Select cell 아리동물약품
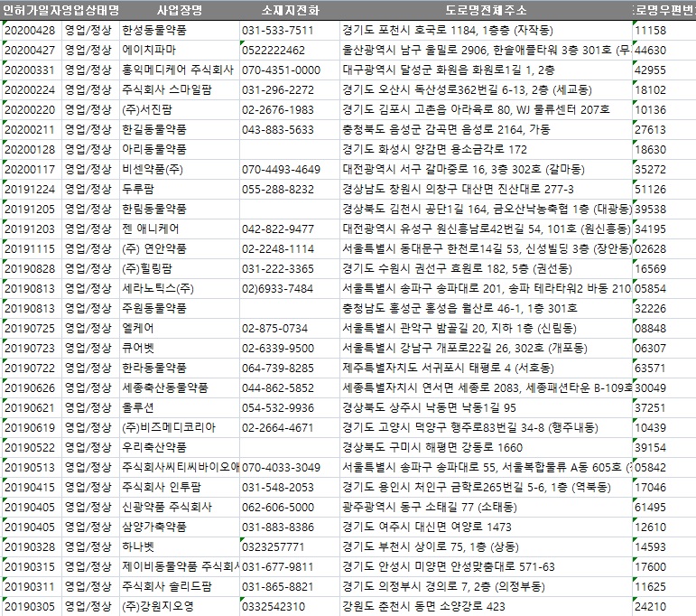Image resolution: width=696 pixels, height=616 pixels. pyautogui.click(x=180, y=150)
